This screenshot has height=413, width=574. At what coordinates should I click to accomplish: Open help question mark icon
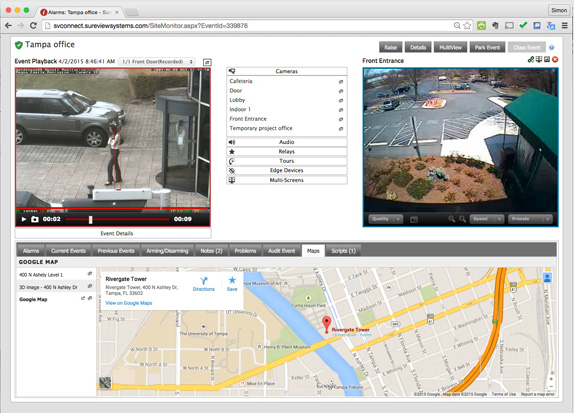pyautogui.click(x=552, y=48)
